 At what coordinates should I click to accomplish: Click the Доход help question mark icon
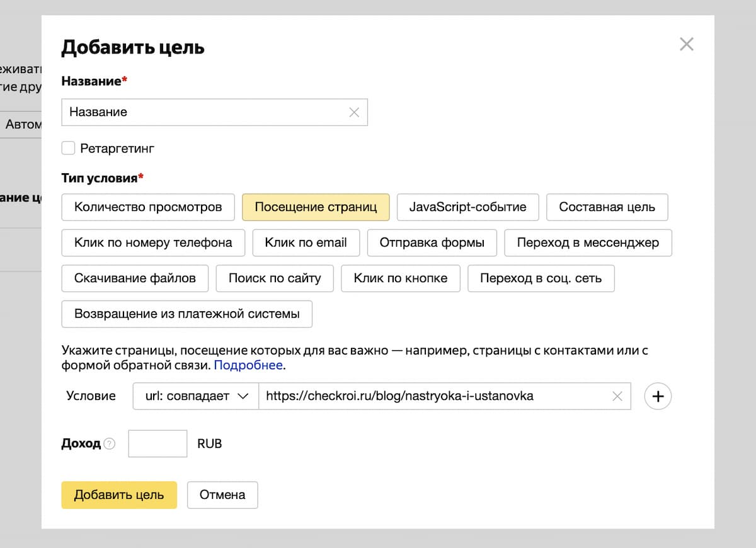(x=110, y=443)
